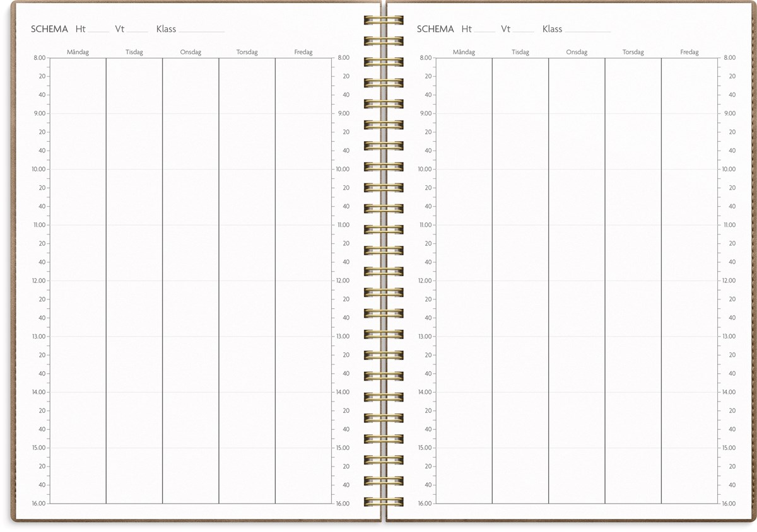Select the Tisdag column header on right page
The image size is (757, 532).
pyautogui.click(x=520, y=52)
